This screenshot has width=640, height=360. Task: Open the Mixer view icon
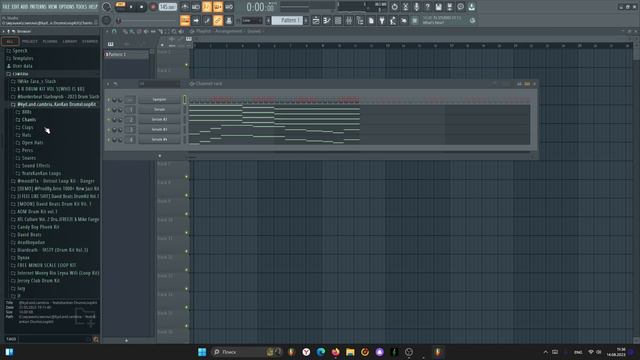(x=349, y=20)
